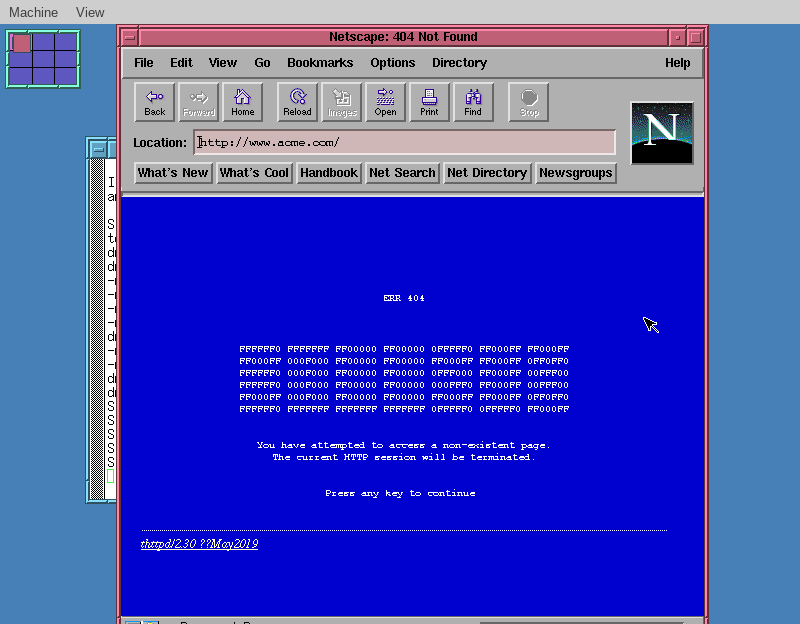Viewport: 800px width, 624px height.
Task: Click the What's New button
Action: (172, 173)
